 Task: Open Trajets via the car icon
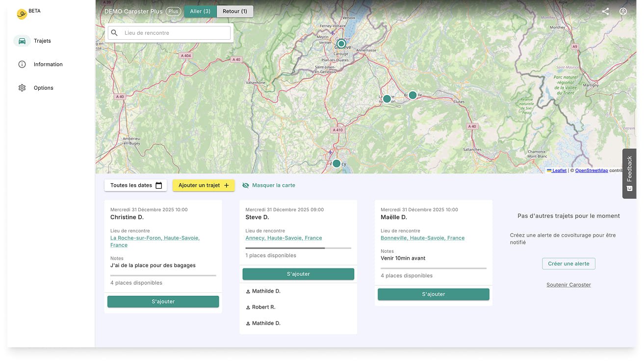[22, 41]
